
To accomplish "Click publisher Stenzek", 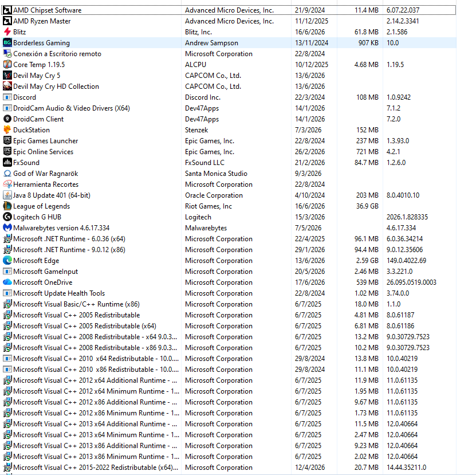I will [x=196, y=130].
